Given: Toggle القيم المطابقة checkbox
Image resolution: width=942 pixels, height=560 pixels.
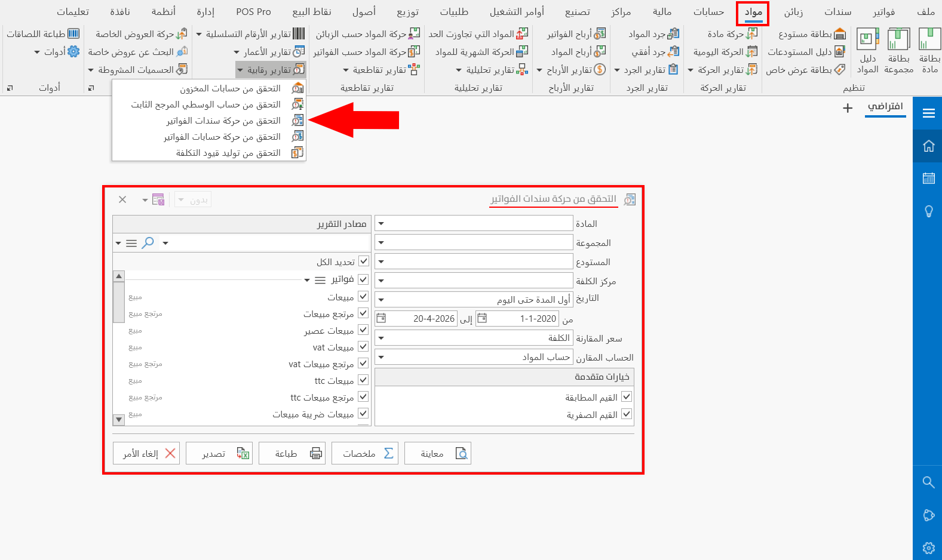Looking at the screenshot, I should tap(627, 397).
